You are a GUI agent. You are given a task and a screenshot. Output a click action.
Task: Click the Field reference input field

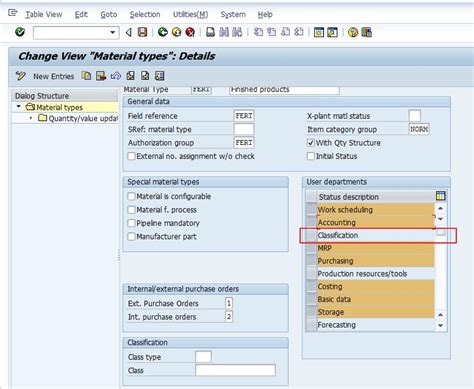(x=244, y=116)
